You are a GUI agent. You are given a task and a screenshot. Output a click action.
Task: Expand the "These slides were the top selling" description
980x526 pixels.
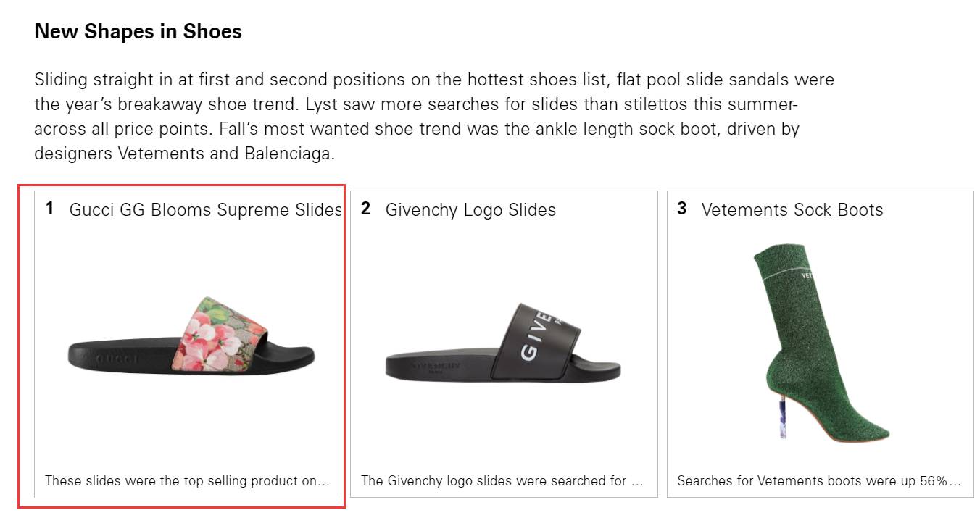point(187,480)
